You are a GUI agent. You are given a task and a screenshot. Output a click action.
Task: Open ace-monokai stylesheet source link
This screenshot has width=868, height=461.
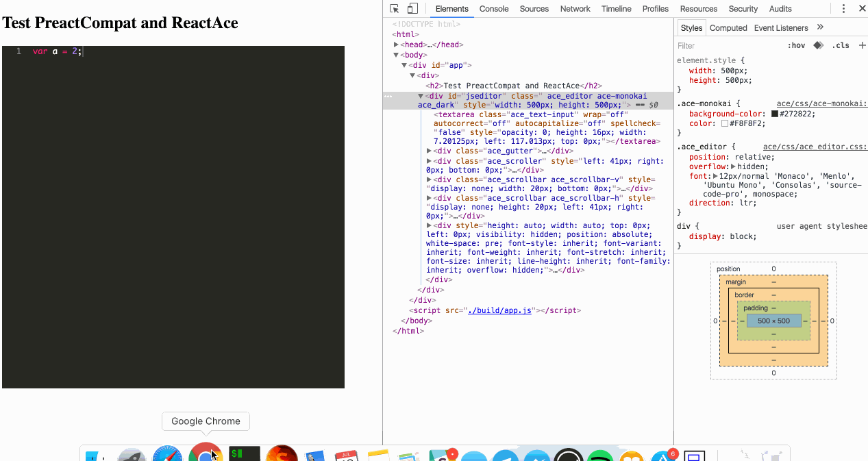click(822, 103)
